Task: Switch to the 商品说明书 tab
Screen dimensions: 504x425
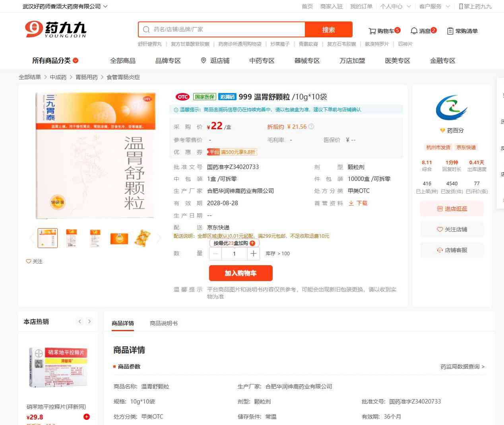Action: (x=163, y=323)
